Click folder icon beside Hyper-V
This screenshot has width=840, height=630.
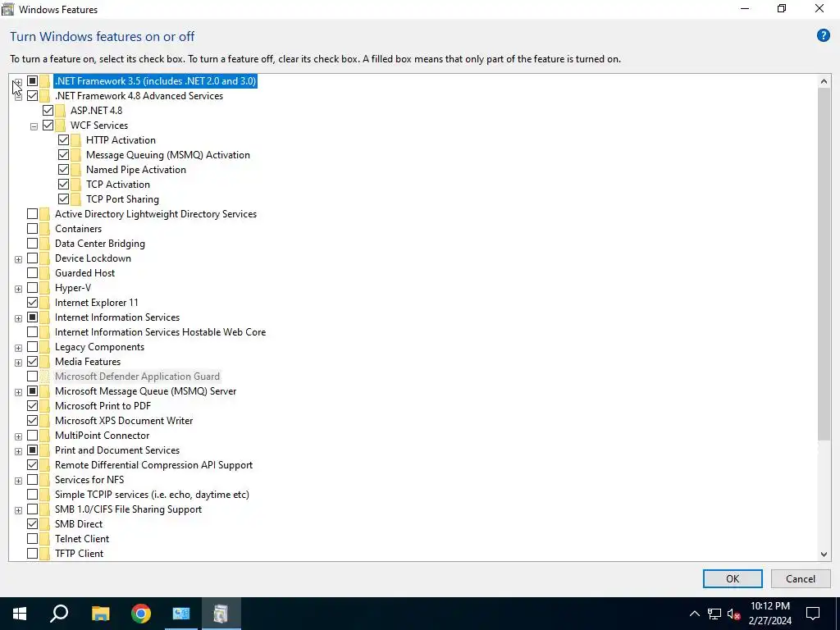(x=44, y=288)
